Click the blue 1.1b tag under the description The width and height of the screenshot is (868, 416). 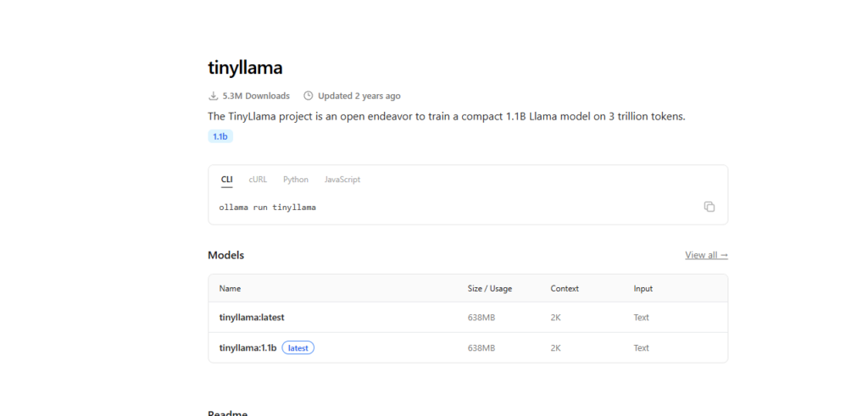click(220, 136)
